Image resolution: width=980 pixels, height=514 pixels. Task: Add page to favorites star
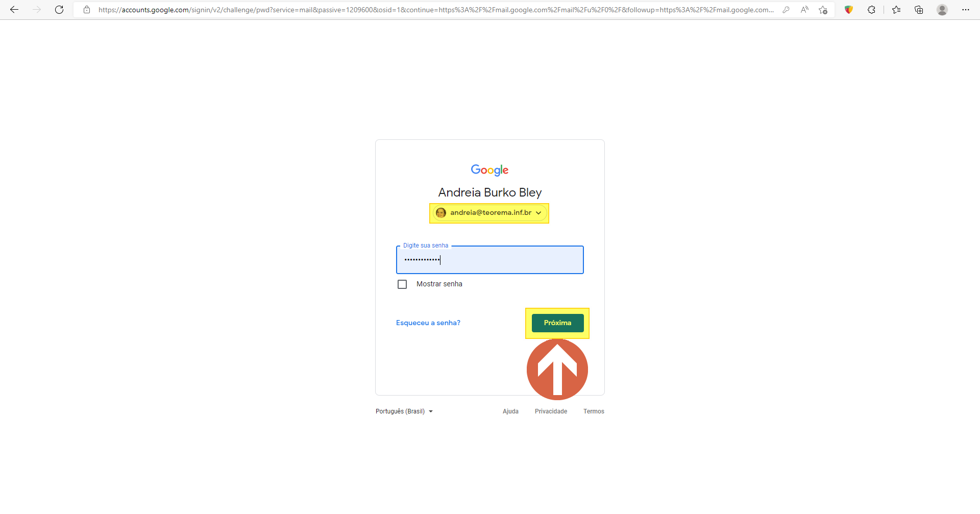coord(823,10)
